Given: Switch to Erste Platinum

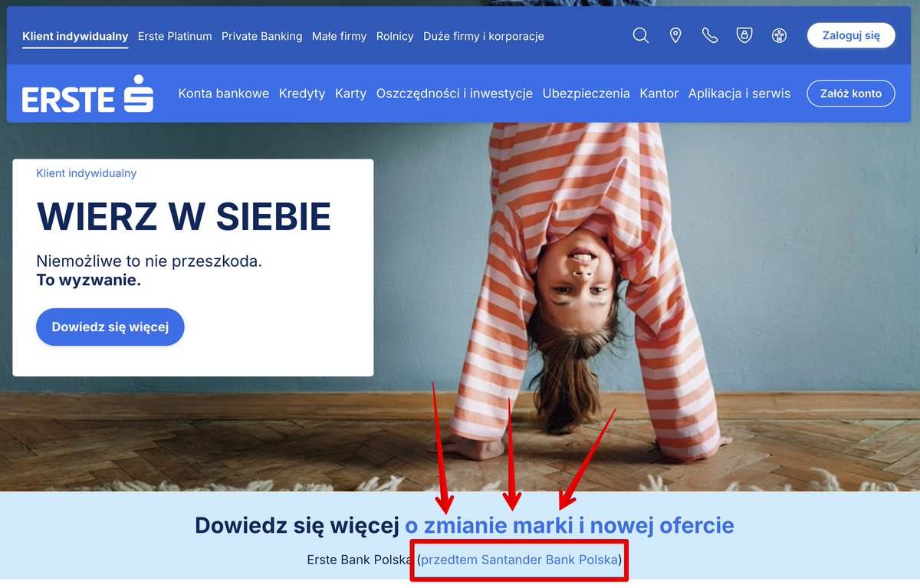Looking at the screenshot, I should (175, 36).
